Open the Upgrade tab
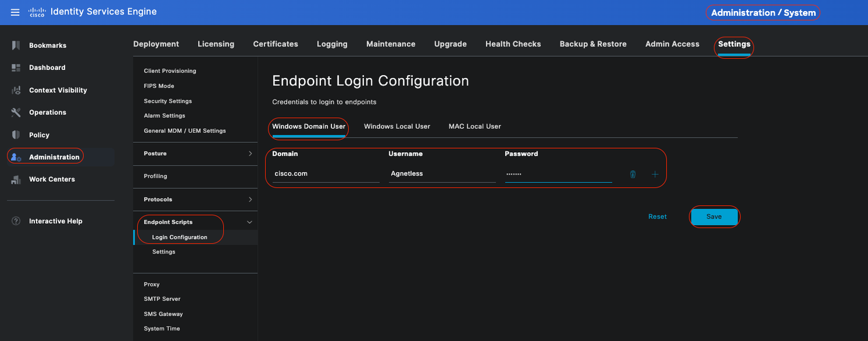The width and height of the screenshot is (868, 341). click(450, 44)
